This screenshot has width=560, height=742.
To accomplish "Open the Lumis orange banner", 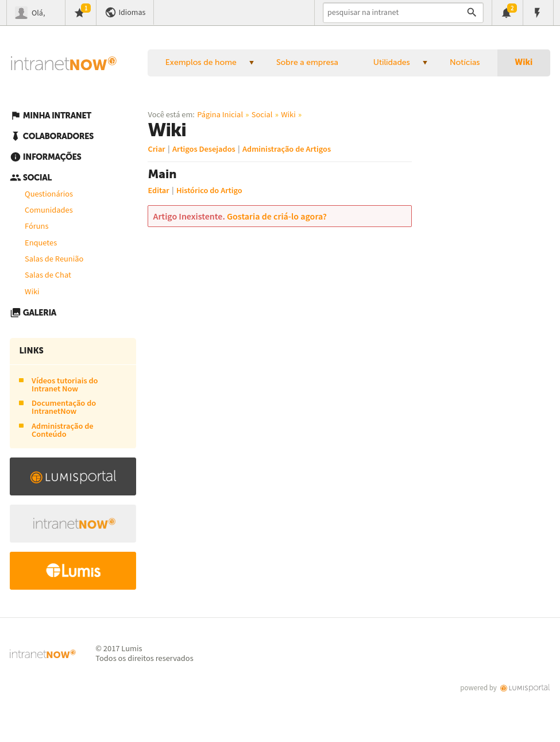I will 73,571.
